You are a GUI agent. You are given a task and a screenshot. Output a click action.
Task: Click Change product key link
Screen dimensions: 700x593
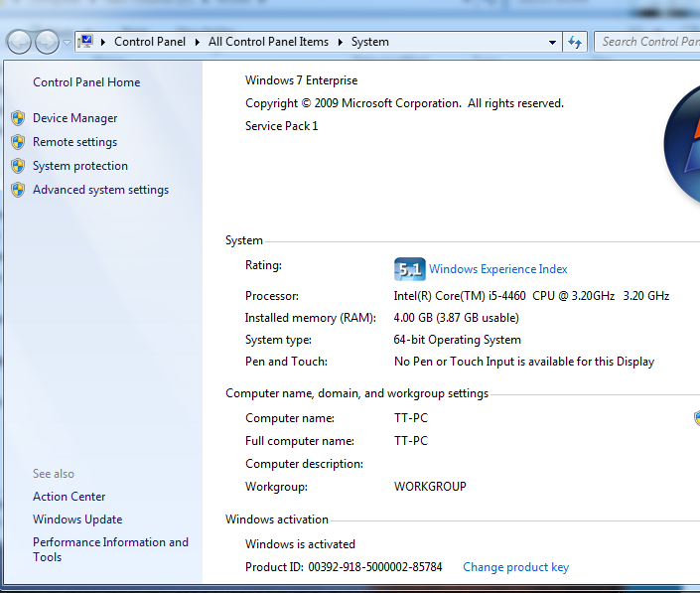516,567
